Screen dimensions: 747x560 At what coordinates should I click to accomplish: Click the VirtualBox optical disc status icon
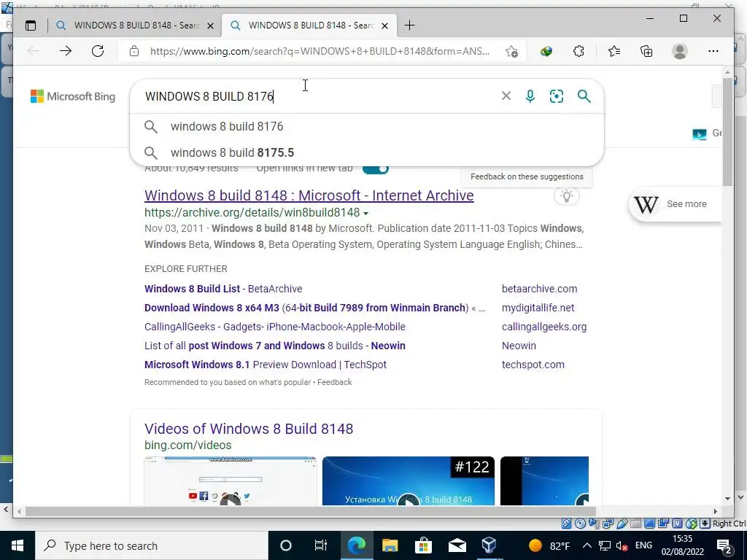580,524
